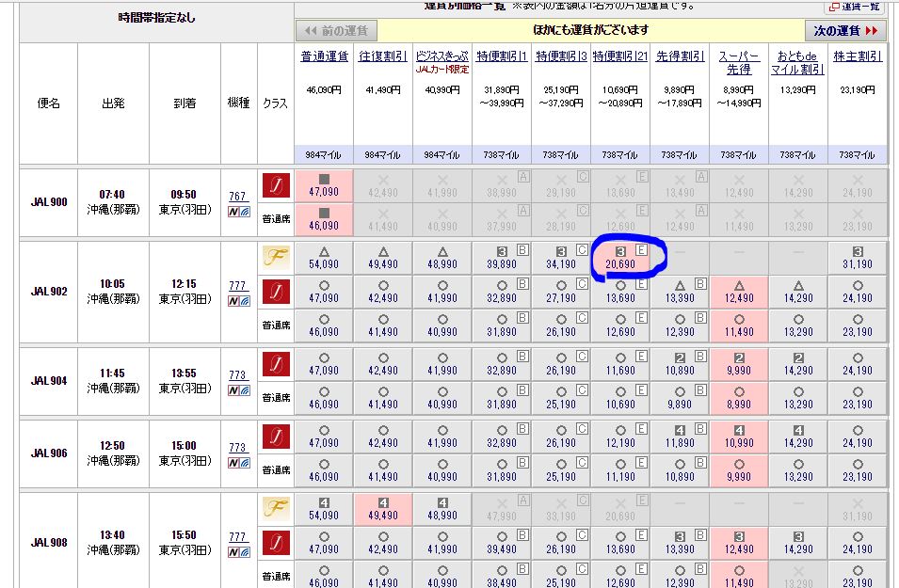Click the seat count 3 above JAL902 39,890
899x588 pixels.
click(x=502, y=251)
